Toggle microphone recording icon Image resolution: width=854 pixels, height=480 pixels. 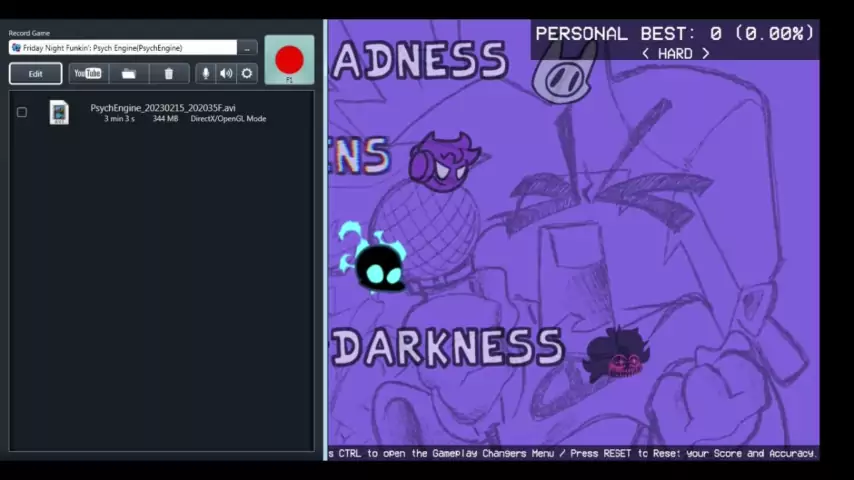point(206,73)
